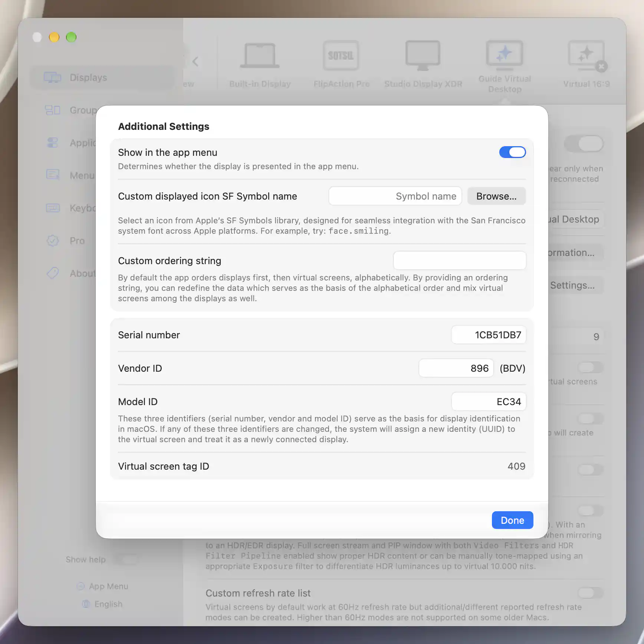Image resolution: width=644 pixels, height=644 pixels.
Task: Click the Virtual screen tag ID value 409
Action: [x=516, y=466]
